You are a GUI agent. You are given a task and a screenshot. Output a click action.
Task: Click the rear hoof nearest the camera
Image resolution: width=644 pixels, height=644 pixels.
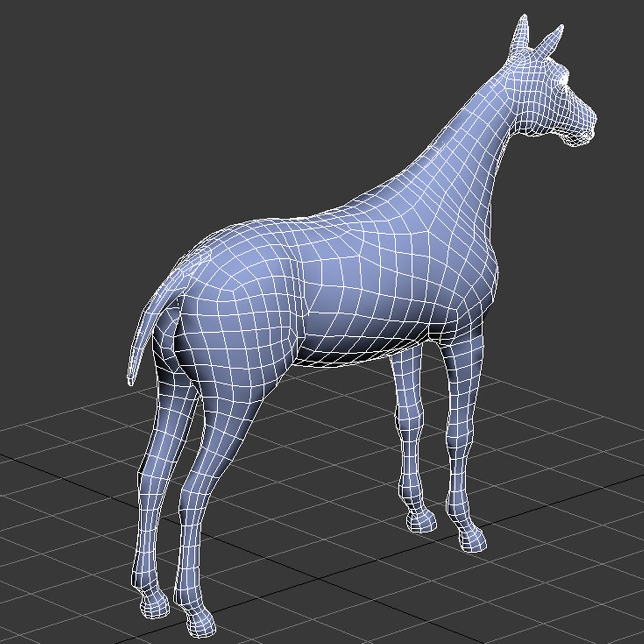pos(200,622)
